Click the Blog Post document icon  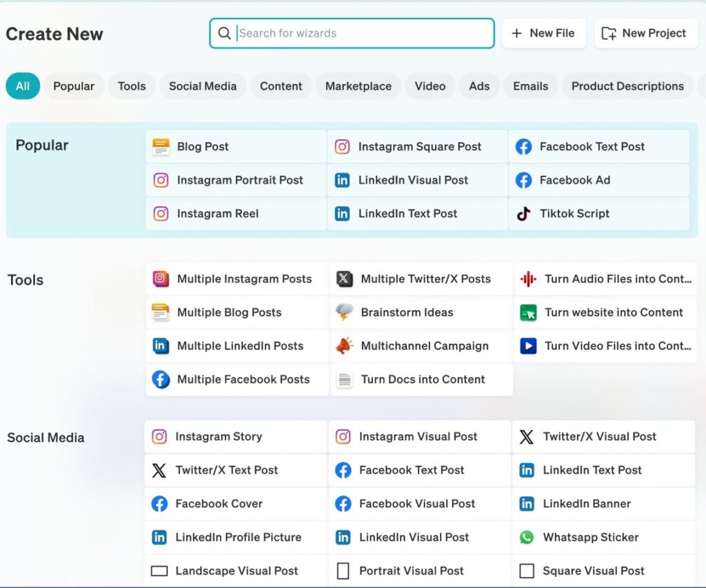click(161, 147)
